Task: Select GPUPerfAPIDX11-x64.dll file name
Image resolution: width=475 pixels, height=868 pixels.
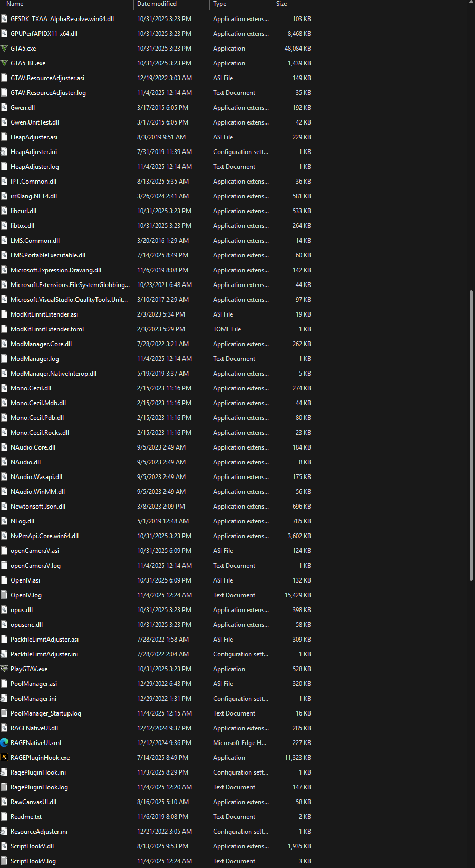Action: pos(44,34)
